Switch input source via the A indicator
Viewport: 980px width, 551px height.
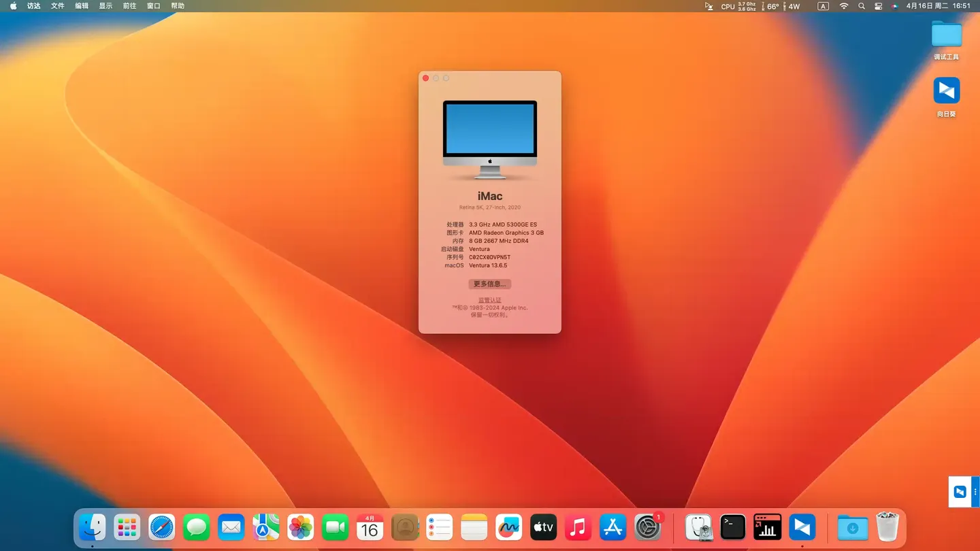(x=823, y=5)
